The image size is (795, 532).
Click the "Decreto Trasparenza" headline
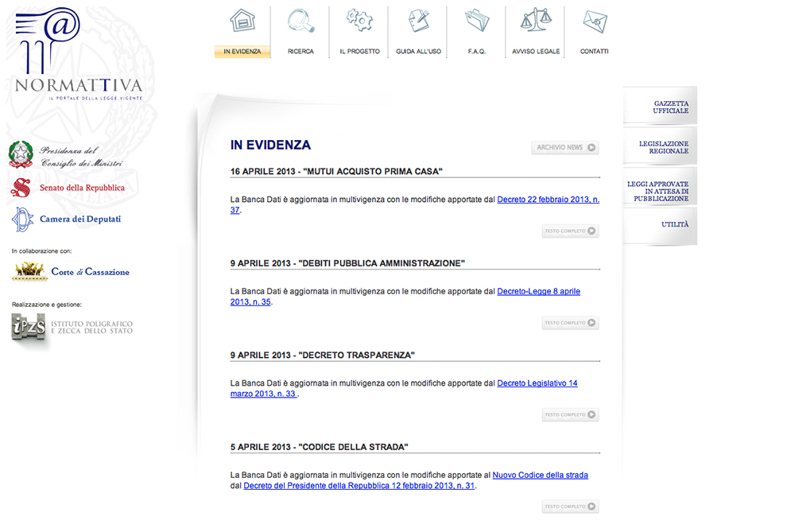[323, 355]
